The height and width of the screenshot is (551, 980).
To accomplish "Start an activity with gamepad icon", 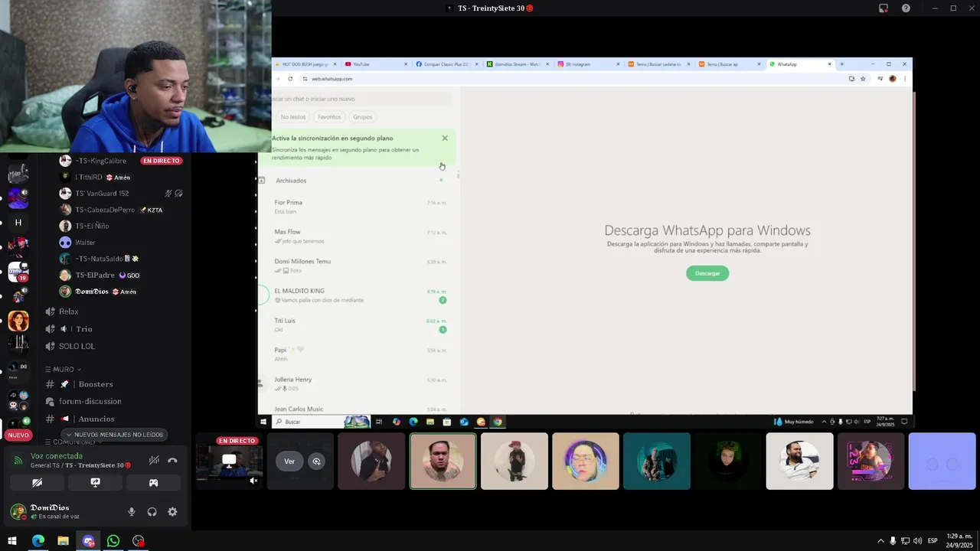I will click(x=153, y=483).
